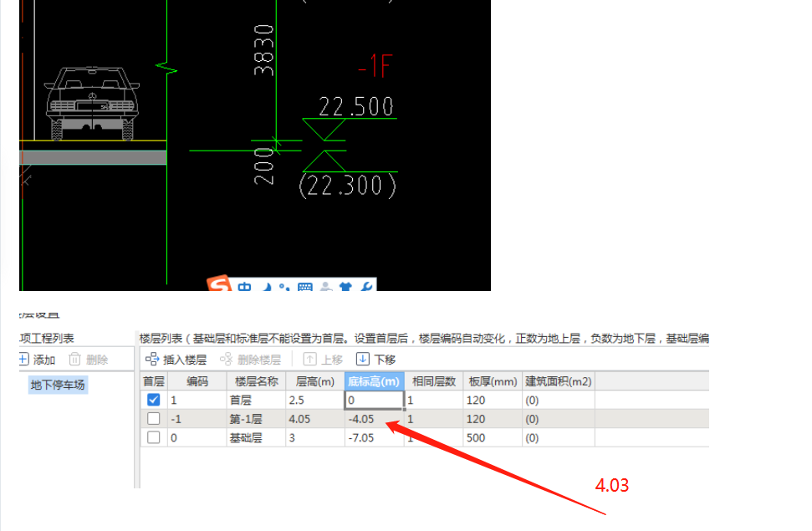812x531 pixels.
Task: Click the 编码 cell -1
Action: 197,419
